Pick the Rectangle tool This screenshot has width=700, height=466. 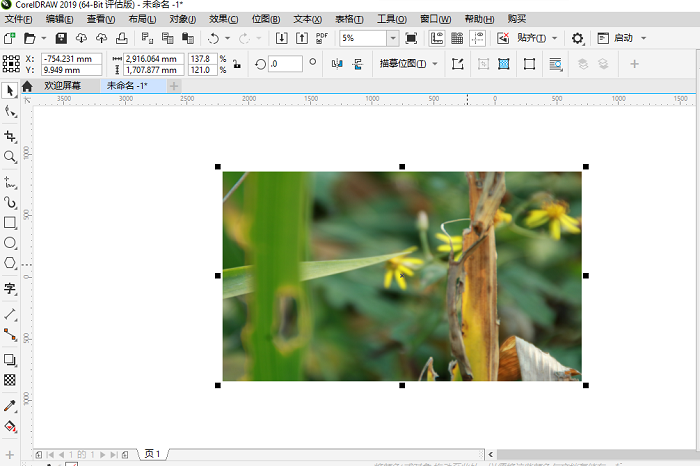tap(10, 222)
